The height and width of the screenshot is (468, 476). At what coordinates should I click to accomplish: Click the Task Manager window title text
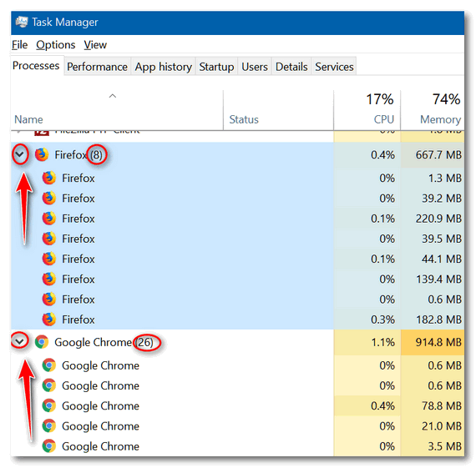[65, 23]
